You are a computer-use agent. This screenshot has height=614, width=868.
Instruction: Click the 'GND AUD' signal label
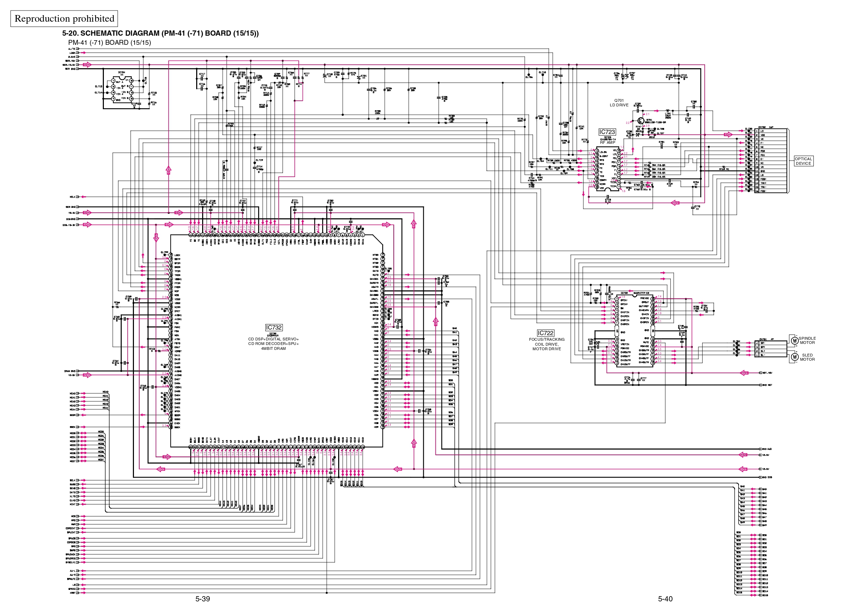click(x=767, y=449)
